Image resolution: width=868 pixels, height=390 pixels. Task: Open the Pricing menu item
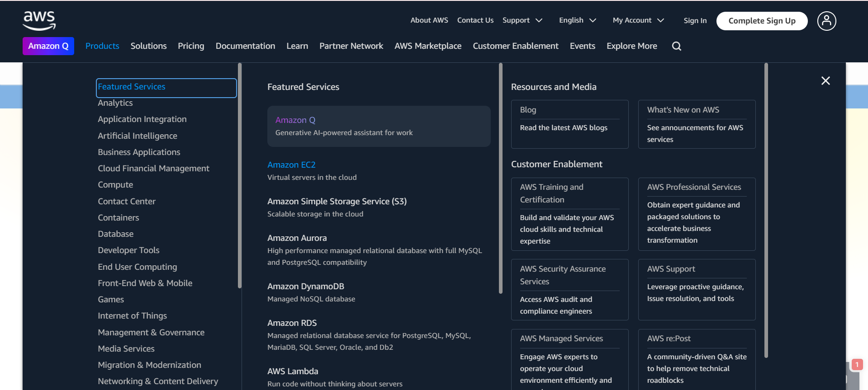(x=191, y=46)
